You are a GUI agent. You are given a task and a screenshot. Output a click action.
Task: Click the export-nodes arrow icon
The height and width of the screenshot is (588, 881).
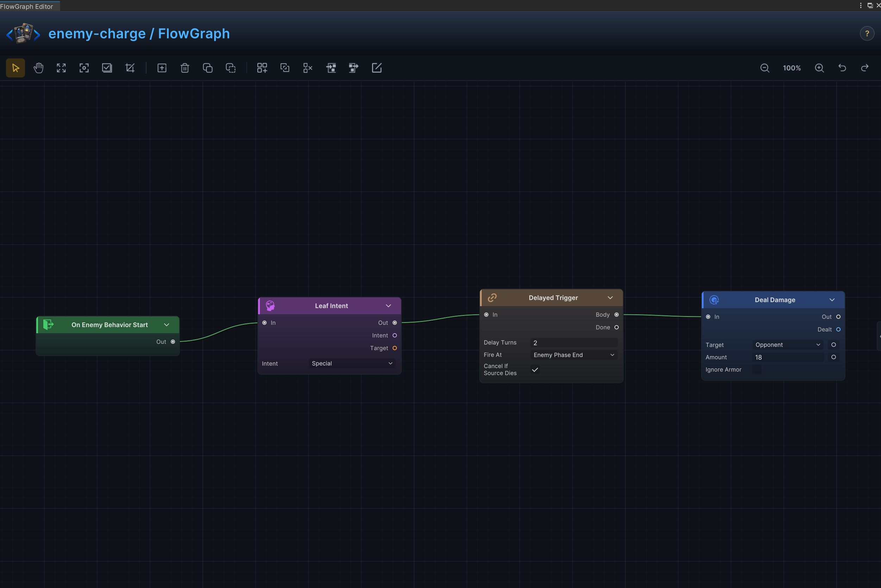point(354,68)
